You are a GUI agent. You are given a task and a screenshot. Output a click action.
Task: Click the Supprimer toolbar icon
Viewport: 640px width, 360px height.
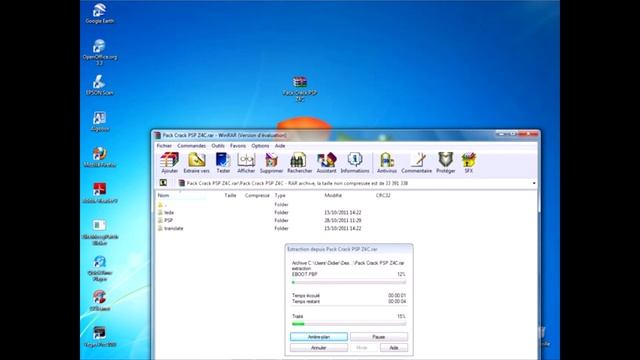click(x=271, y=163)
